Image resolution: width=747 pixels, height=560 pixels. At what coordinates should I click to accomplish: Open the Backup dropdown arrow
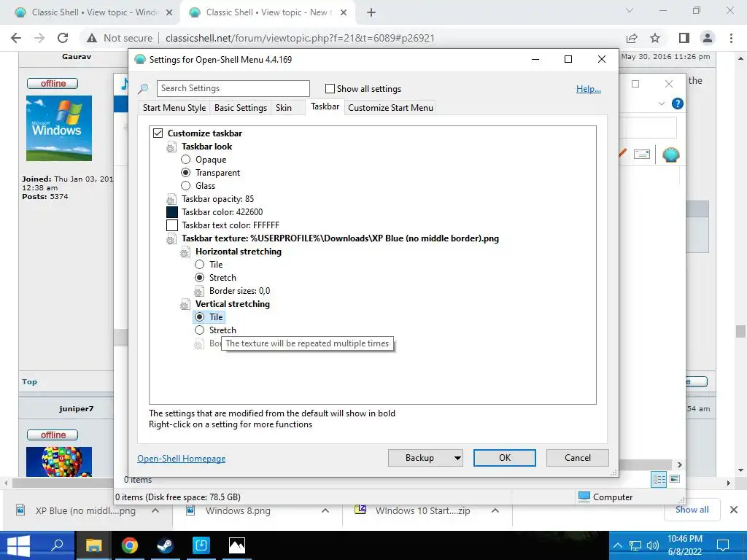coord(457,458)
